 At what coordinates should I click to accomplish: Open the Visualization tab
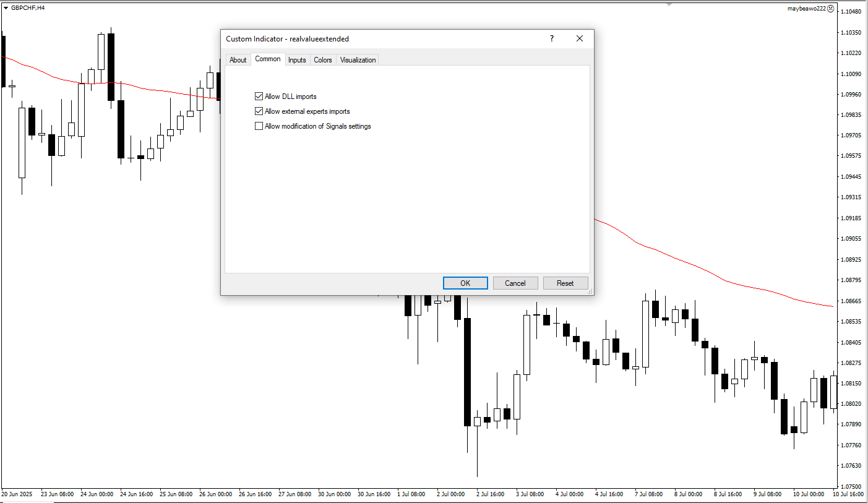358,60
